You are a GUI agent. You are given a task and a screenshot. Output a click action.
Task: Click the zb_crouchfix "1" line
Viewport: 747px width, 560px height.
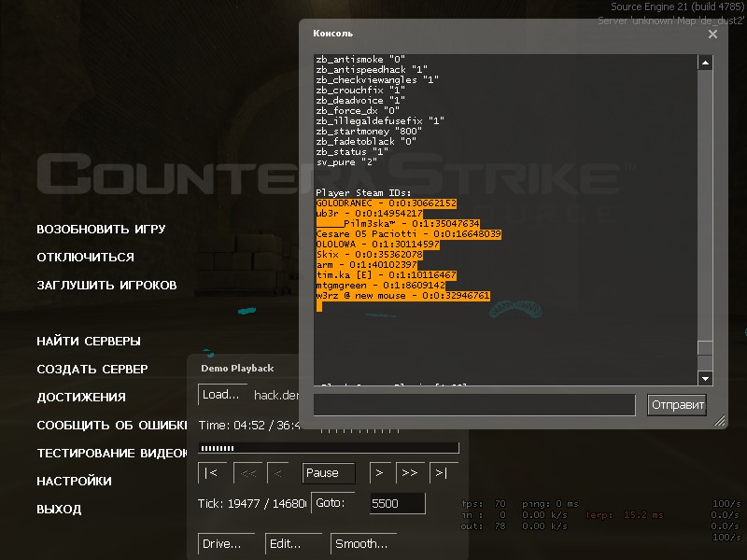coord(360,90)
